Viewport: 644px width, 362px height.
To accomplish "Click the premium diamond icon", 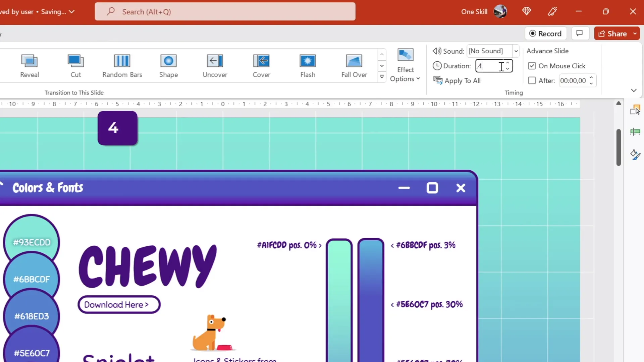I will tap(527, 12).
